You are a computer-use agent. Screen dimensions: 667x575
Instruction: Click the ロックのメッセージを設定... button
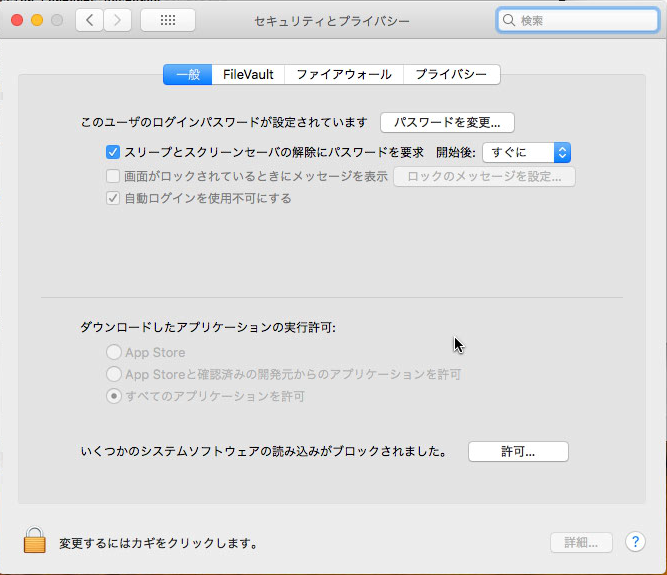(484, 176)
